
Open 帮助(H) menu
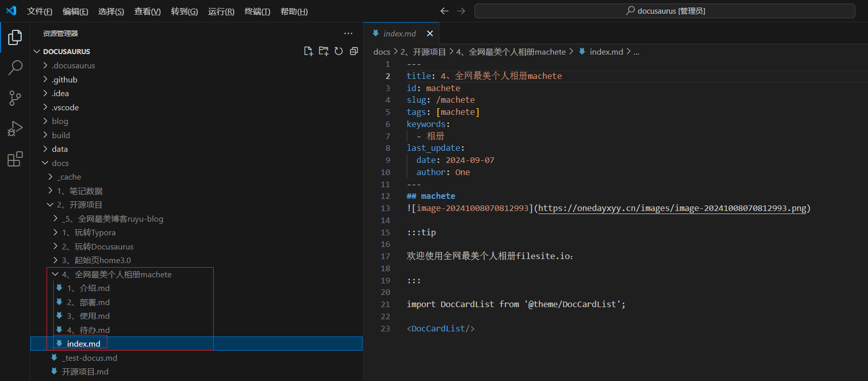(x=294, y=11)
